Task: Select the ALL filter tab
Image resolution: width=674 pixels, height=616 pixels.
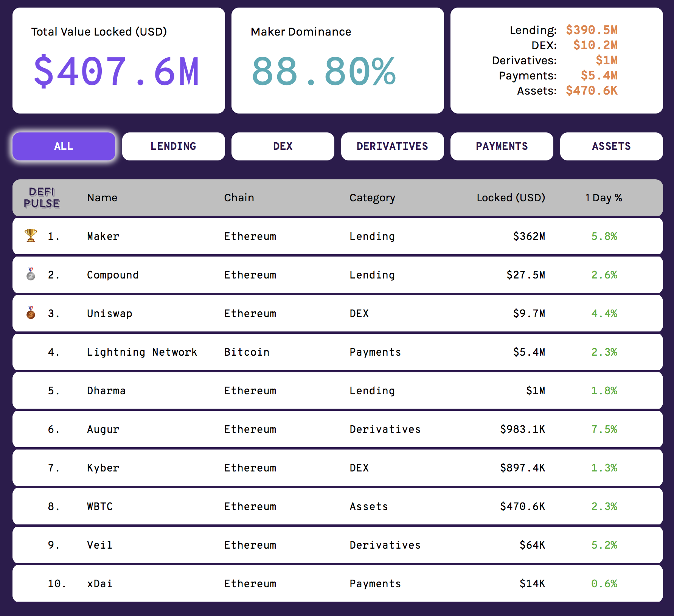Action: point(64,146)
